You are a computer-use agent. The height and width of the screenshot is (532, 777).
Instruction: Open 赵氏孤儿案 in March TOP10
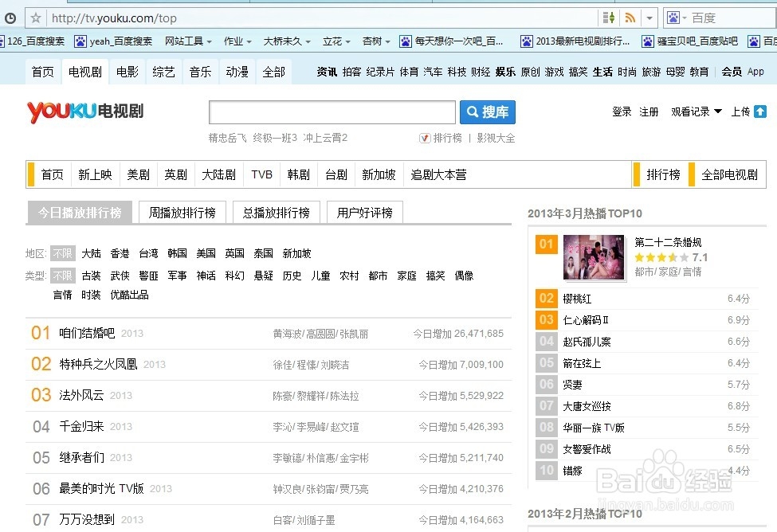pos(587,342)
